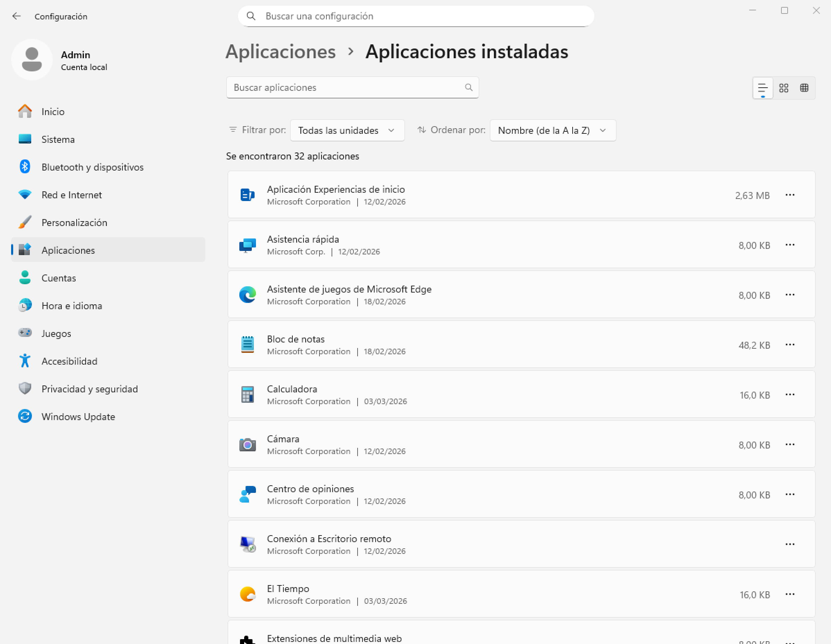Switch to list view layout icon
This screenshot has width=831, height=644.
763,88
